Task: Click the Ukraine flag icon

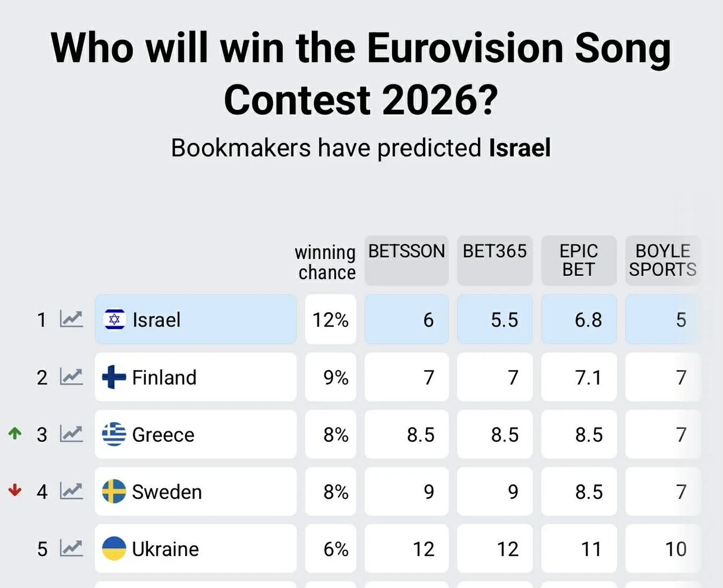Action: (115, 549)
